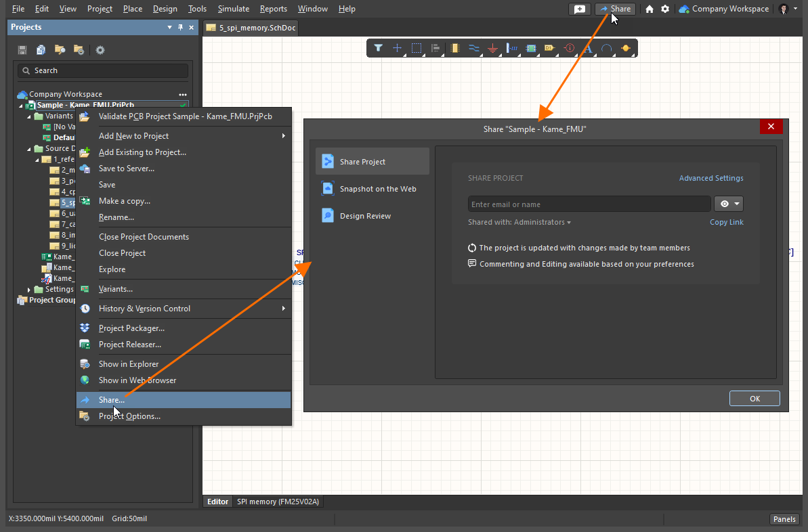The height and width of the screenshot is (532, 808).
Task: Place a directive with the yellow hexagon tool
Action: [626, 49]
